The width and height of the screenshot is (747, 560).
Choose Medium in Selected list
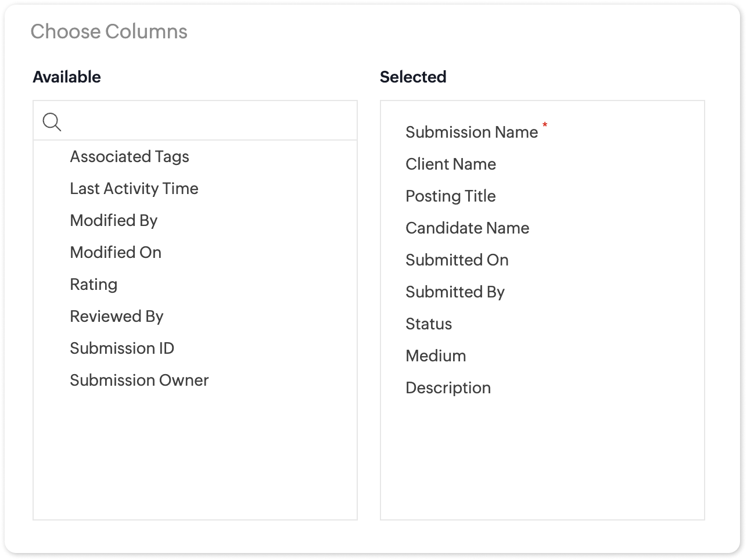pyautogui.click(x=436, y=356)
